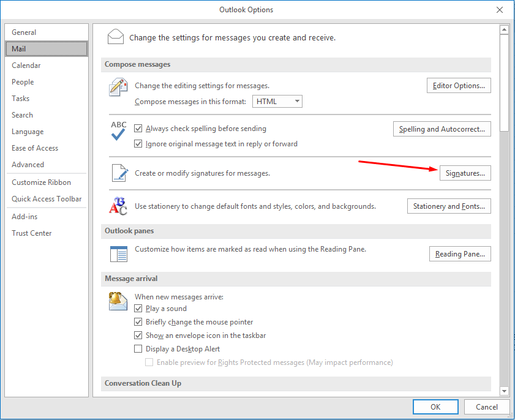Cancel the Outlook Options dialog

486,407
